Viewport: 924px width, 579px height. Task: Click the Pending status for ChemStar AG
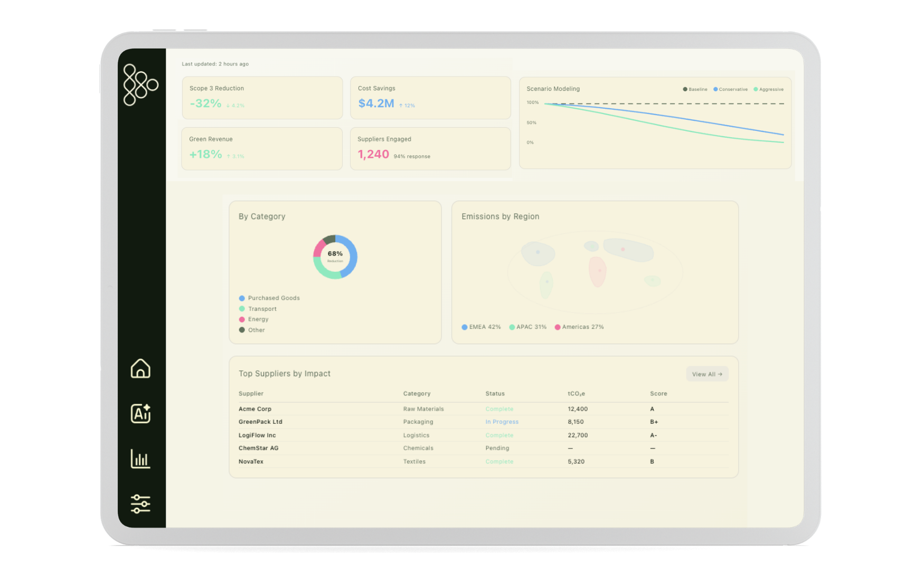point(497,448)
